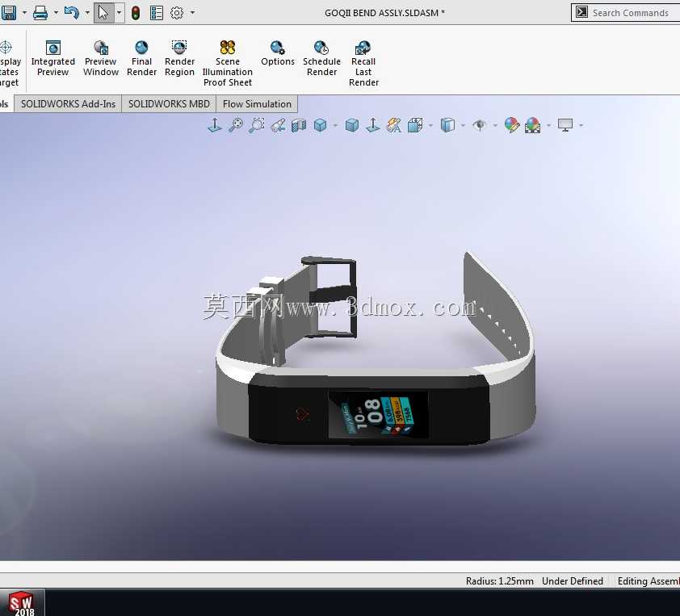Click the Hide/Show Items eye icon
The height and width of the screenshot is (616, 680).
tap(480, 125)
